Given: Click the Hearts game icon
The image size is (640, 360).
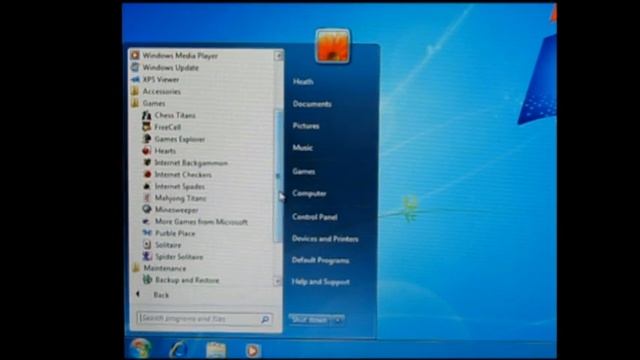Looking at the screenshot, I should click(x=147, y=151).
